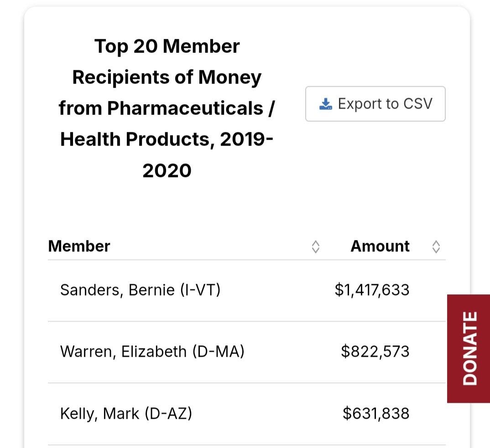This screenshot has height=448, width=490.
Task: Click the Export to CSV label text
Action: pyautogui.click(x=385, y=104)
